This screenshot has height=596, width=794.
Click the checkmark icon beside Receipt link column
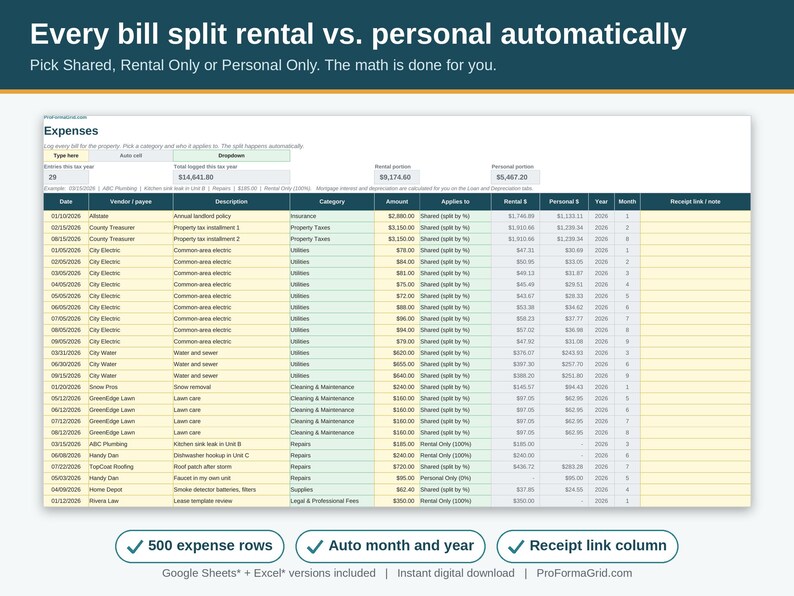pos(516,546)
